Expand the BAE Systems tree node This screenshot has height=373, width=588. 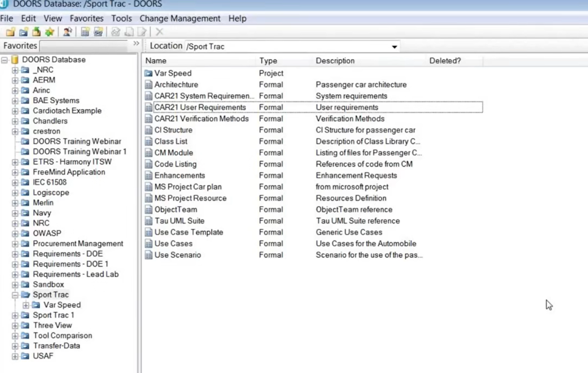point(15,101)
